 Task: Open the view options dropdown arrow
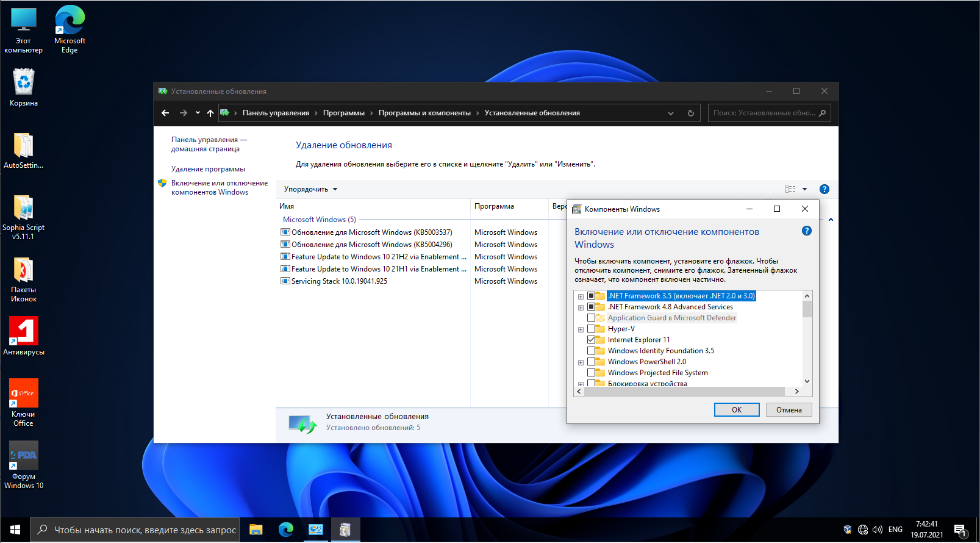[804, 189]
